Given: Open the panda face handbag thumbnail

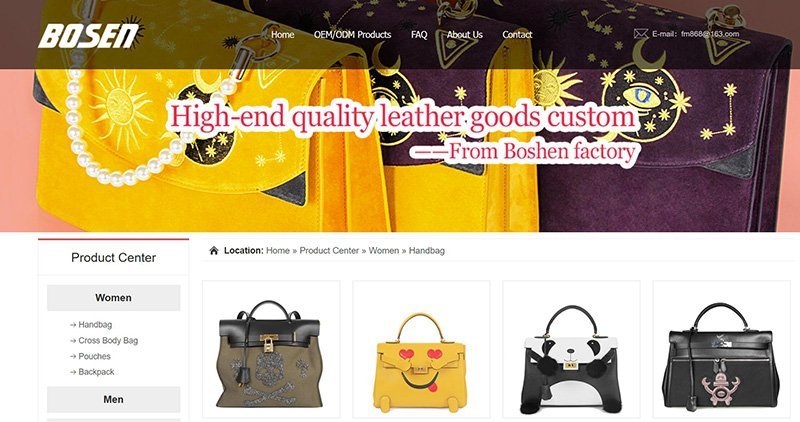Looking at the screenshot, I should click(571, 350).
